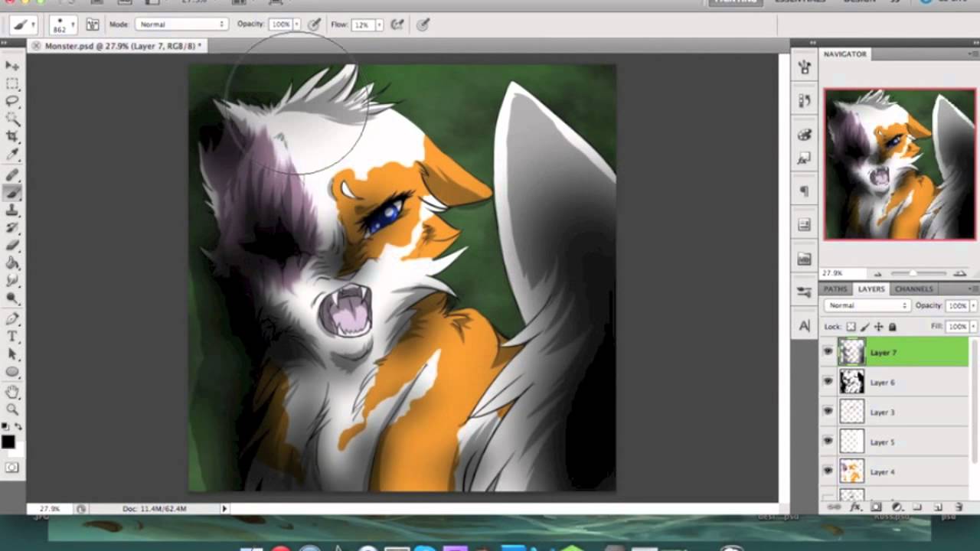The width and height of the screenshot is (980, 551).
Task: Click the Layer 4 thumbnail
Action: (x=851, y=471)
